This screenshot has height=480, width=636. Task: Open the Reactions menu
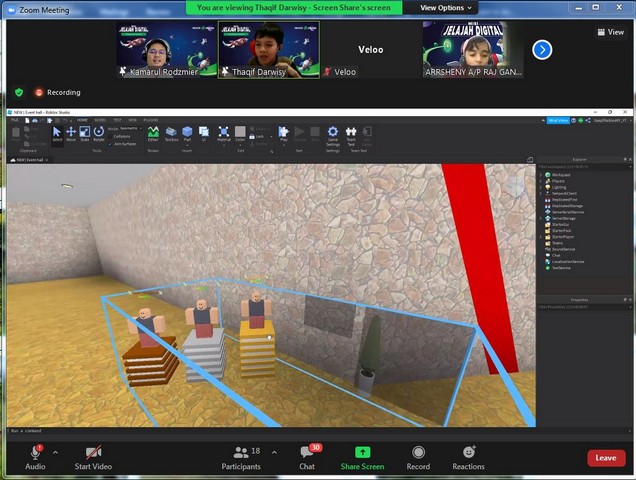point(468,453)
